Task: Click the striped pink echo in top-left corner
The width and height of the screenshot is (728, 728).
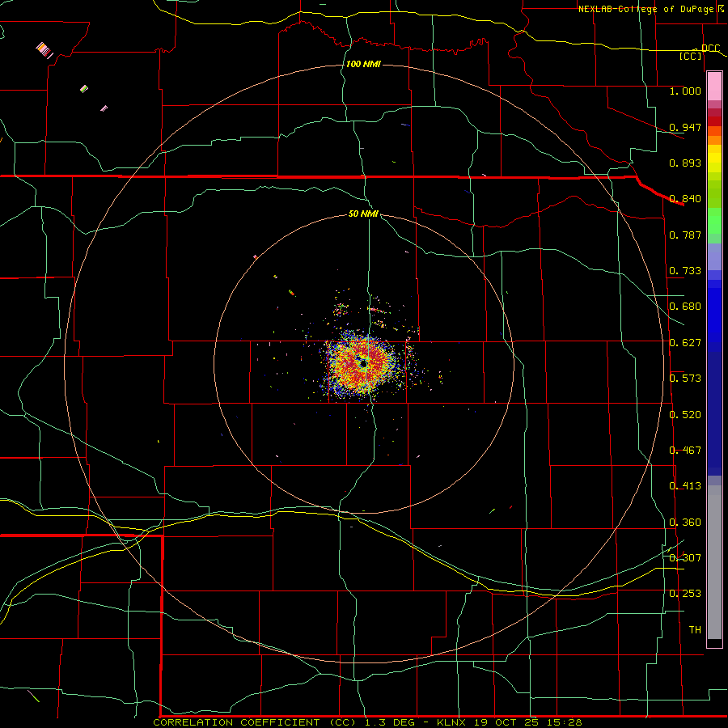Action: (x=44, y=49)
